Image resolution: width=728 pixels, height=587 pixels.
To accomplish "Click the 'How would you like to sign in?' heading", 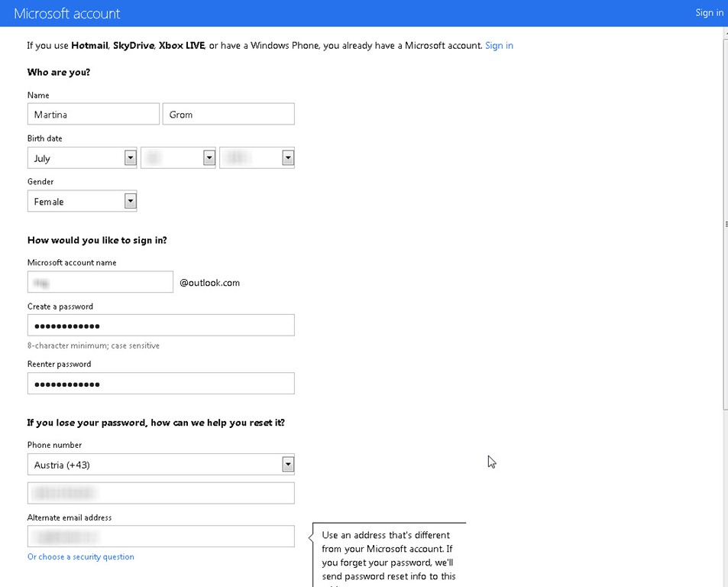I will point(97,240).
